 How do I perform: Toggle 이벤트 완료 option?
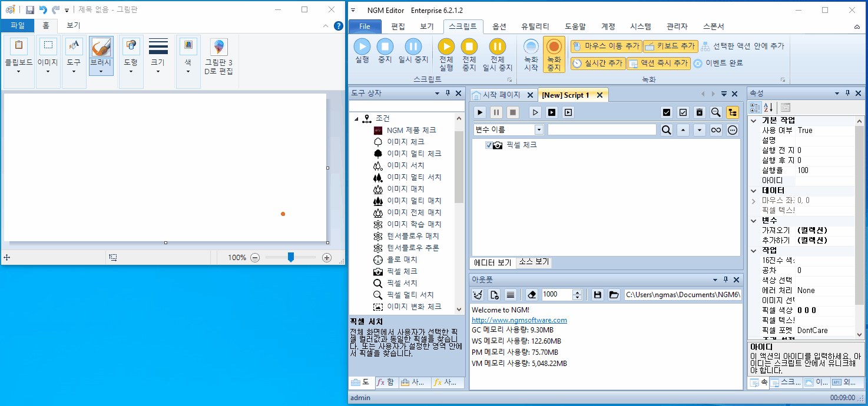point(718,63)
